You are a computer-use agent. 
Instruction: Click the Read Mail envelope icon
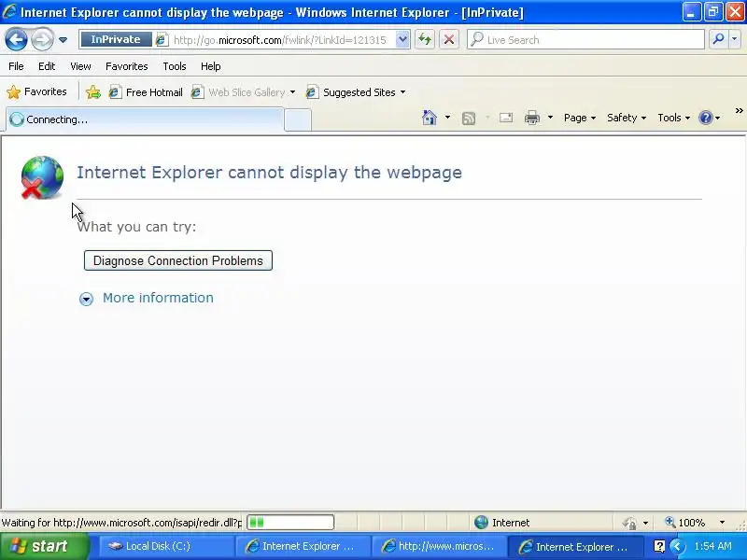click(506, 118)
